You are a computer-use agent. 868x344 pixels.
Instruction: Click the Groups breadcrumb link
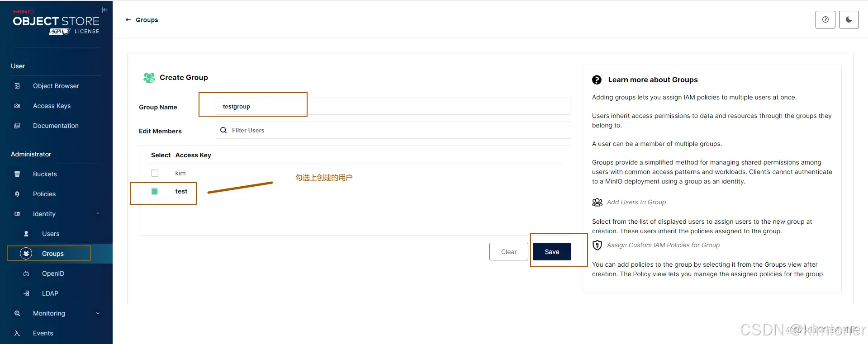tap(147, 20)
